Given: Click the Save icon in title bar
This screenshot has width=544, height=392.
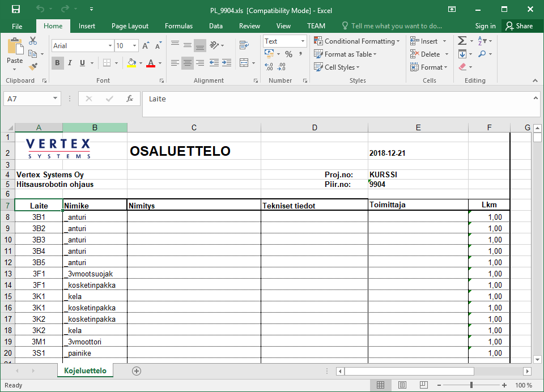Looking at the screenshot, I should point(16,10).
